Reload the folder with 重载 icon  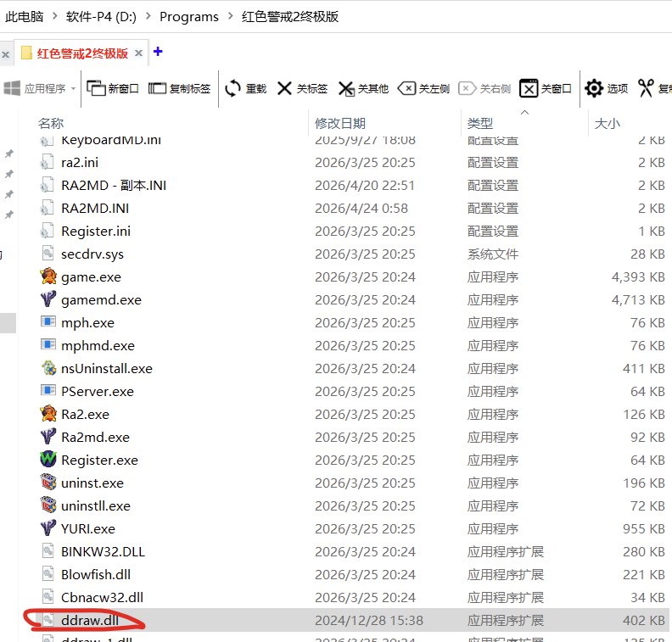[232, 89]
